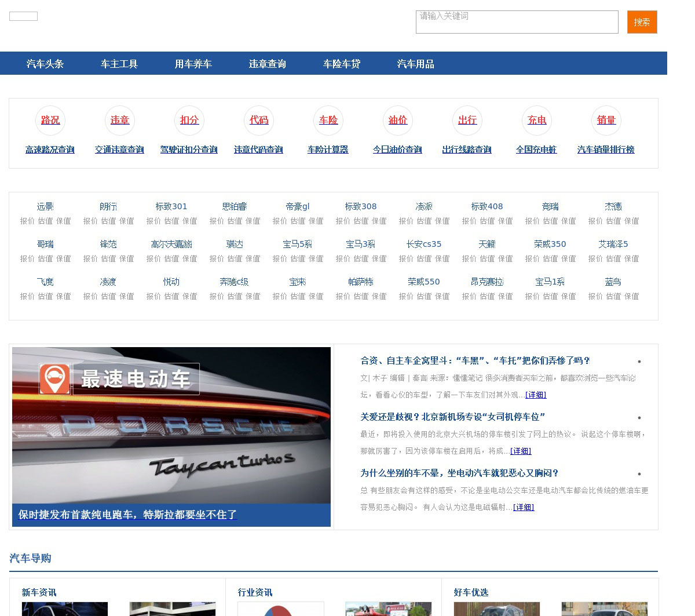
Task: Open 车险计算器 link
Action: click(328, 150)
